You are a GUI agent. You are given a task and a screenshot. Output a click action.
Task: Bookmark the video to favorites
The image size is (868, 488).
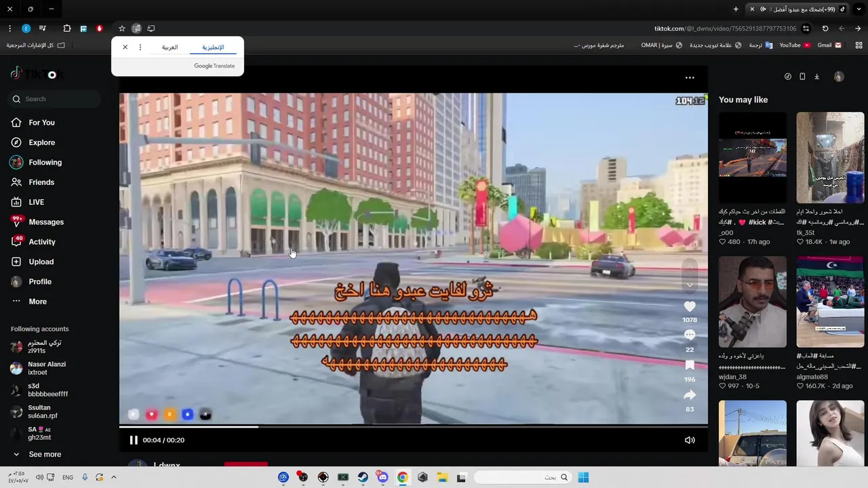690,365
